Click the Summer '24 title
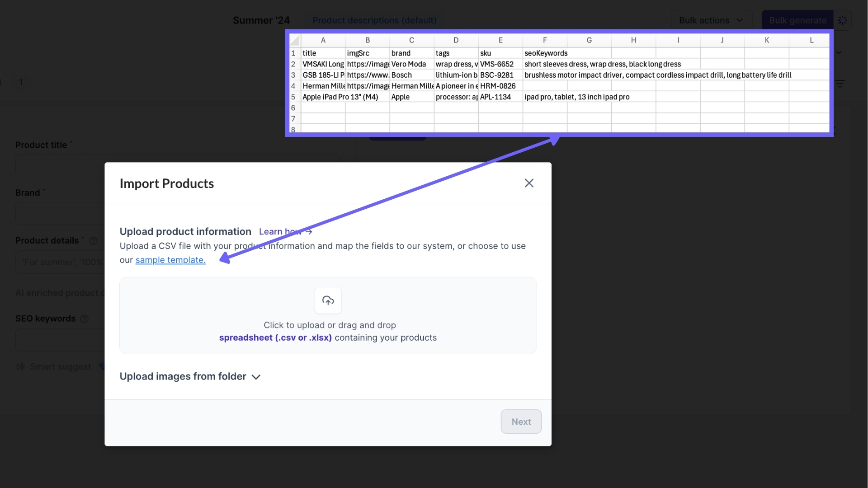 pos(261,20)
